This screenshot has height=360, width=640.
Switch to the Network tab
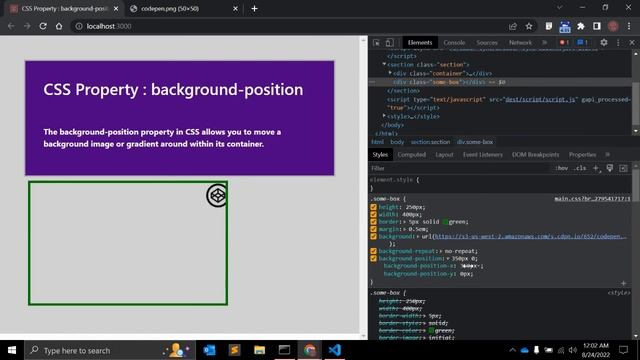(x=520, y=42)
